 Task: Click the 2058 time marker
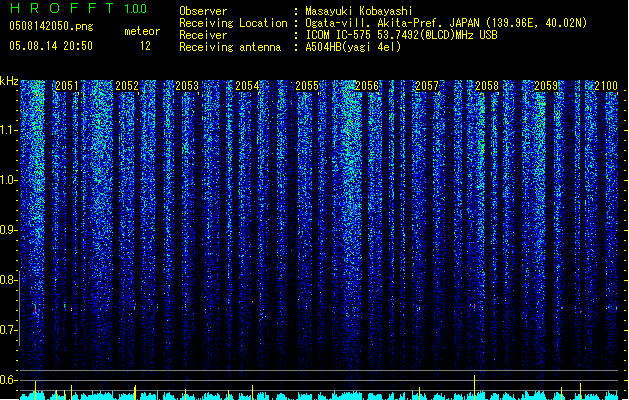pos(487,85)
